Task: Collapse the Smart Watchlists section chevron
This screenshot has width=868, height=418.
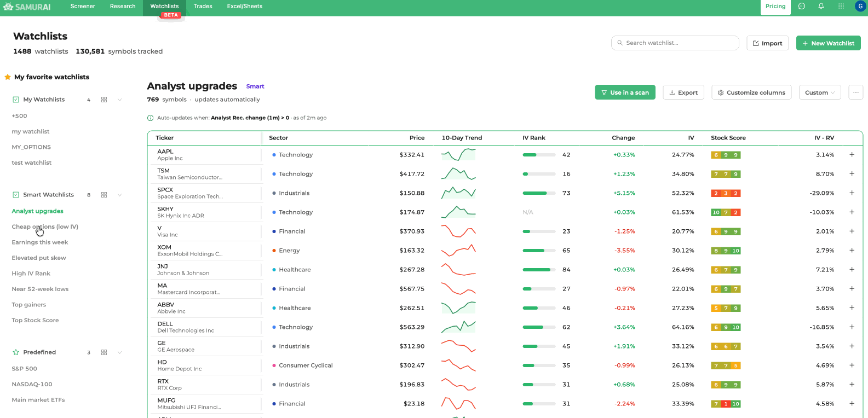Action: (119, 195)
